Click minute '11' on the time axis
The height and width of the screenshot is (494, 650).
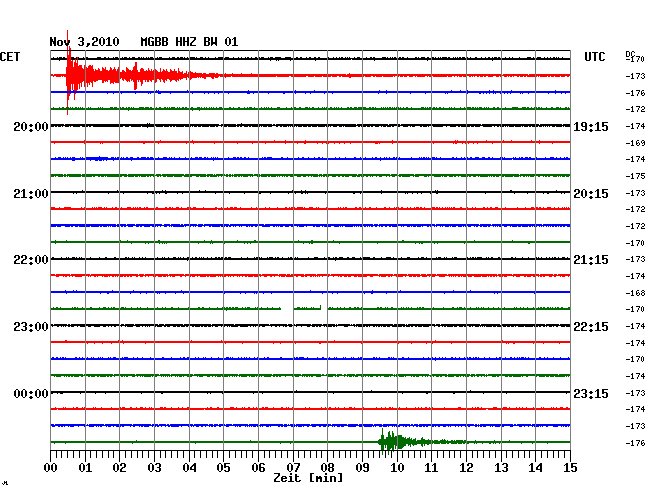click(x=431, y=467)
